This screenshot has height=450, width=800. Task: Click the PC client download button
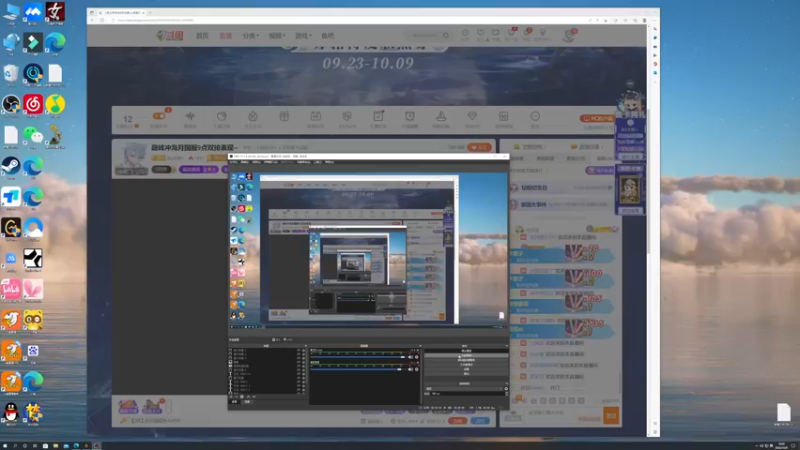(x=597, y=118)
